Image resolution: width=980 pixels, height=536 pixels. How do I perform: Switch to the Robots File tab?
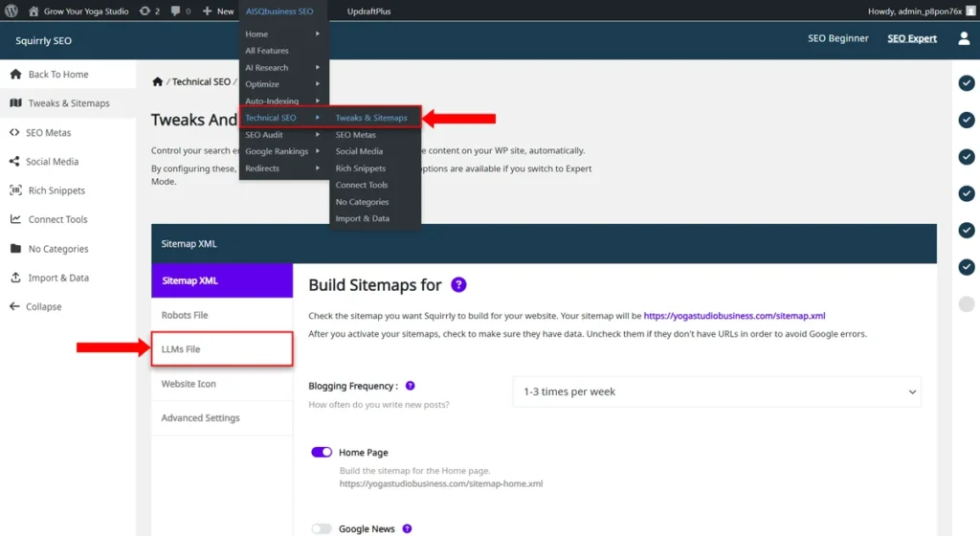222,315
